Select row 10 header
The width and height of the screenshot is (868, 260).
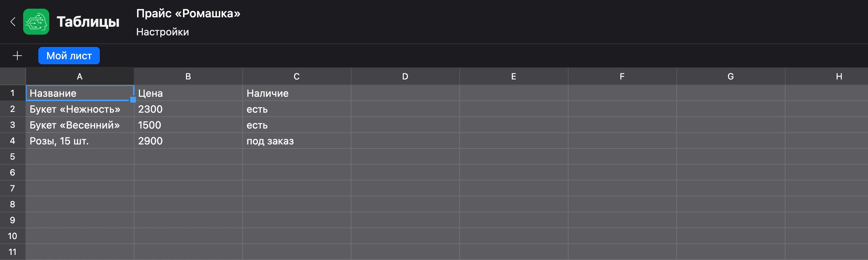tap(13, 236)
